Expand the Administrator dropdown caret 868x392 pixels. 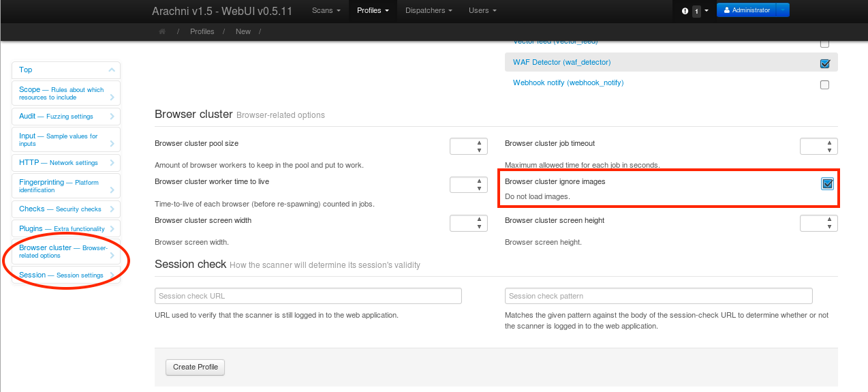pyautogui.click(x=783, y=10)
